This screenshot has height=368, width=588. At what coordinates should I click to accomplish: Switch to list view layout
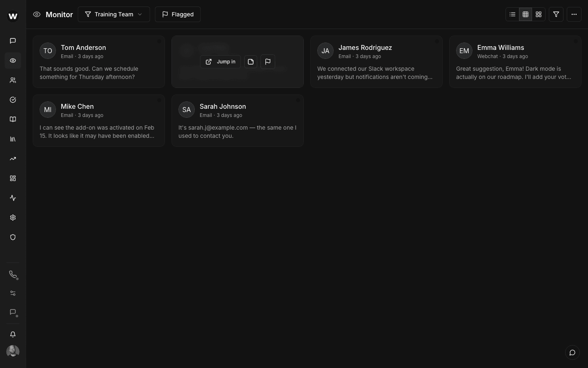[512, 14]
